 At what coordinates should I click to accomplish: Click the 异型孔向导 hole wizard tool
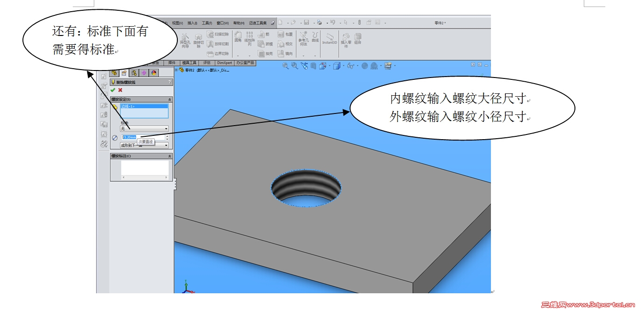click(x=185, y=40)
